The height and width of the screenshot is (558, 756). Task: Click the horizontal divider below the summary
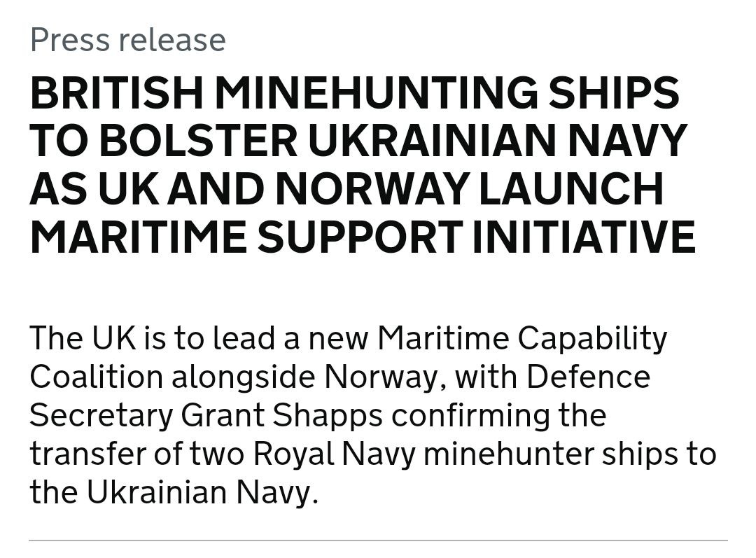coord(378,540)
